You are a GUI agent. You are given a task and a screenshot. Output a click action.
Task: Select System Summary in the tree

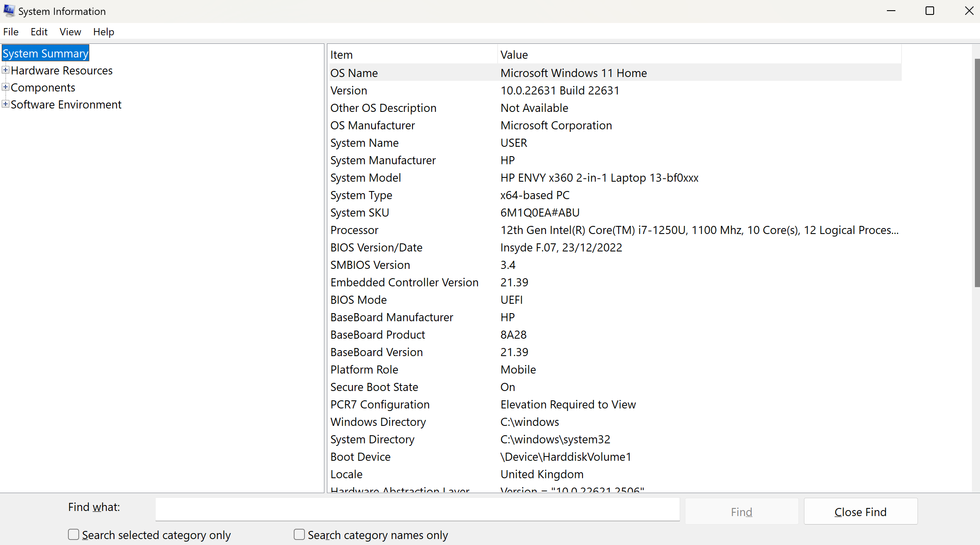(x=45, y=54)
